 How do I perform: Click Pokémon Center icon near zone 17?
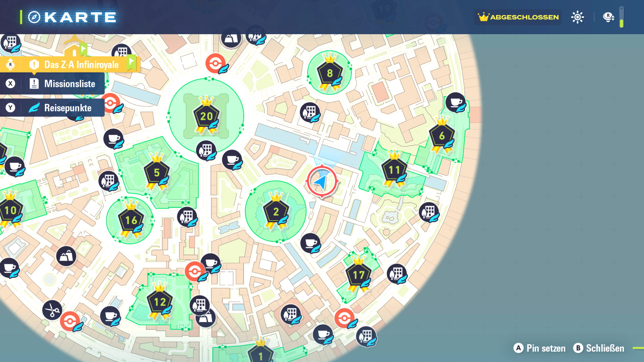point(344,318)
